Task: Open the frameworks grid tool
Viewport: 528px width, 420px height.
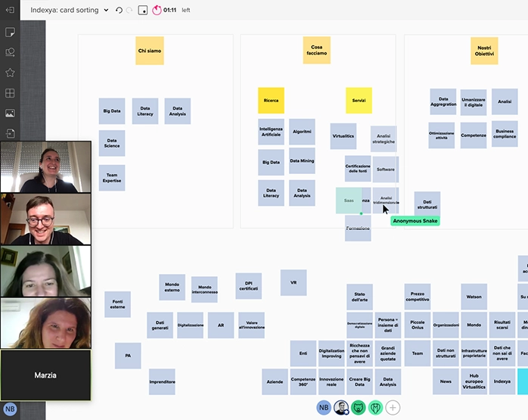Action: click(10, 93)
